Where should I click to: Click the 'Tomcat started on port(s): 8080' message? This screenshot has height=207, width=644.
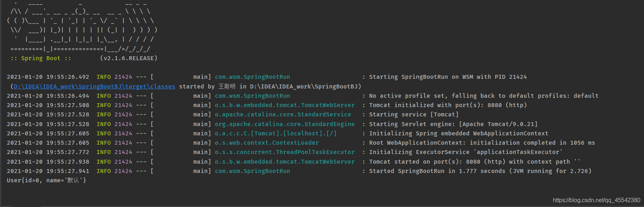[x=475, y=162]
